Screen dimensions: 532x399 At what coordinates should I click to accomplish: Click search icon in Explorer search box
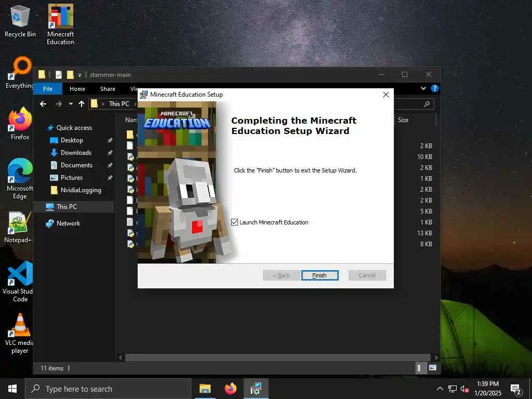[x=427, y=104]
